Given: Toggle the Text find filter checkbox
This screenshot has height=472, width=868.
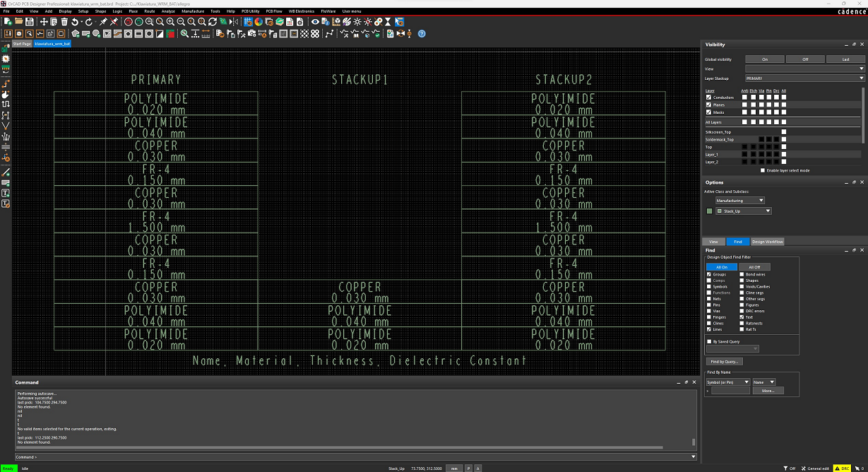Looking at the screenshot, I should [x=742, y=317].
